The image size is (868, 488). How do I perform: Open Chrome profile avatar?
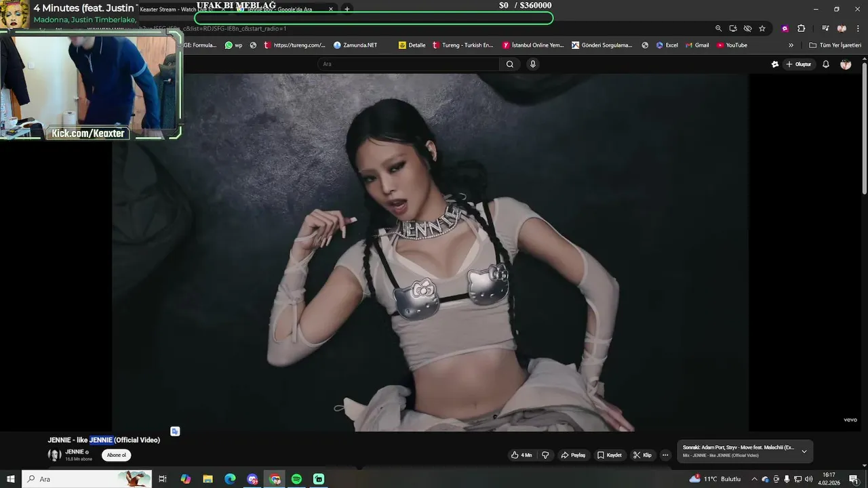pos(842,28)
